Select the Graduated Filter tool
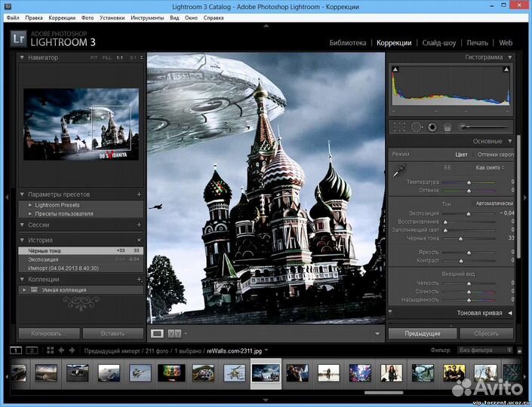Screen dimensions: 532x407 tap(447, 127)
